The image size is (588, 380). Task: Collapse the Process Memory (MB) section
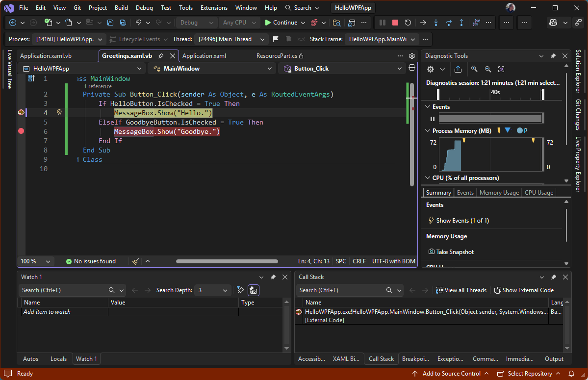point(427,130)
